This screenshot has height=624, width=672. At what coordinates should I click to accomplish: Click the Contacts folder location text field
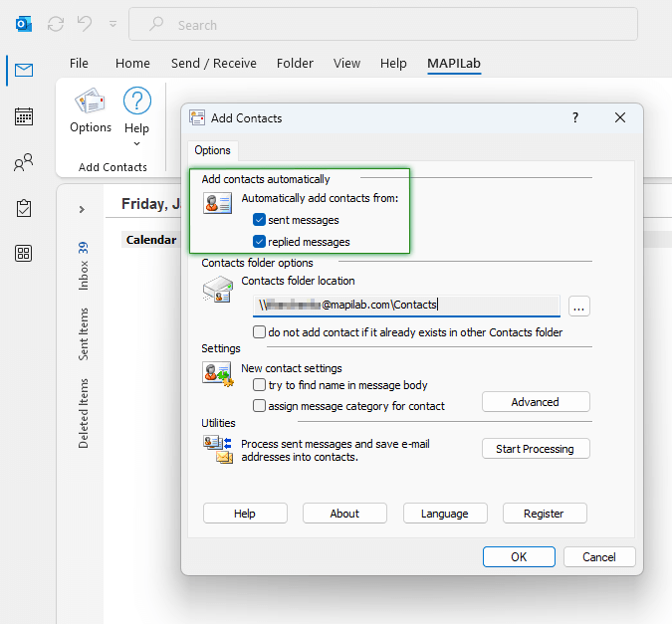point(406,306)
